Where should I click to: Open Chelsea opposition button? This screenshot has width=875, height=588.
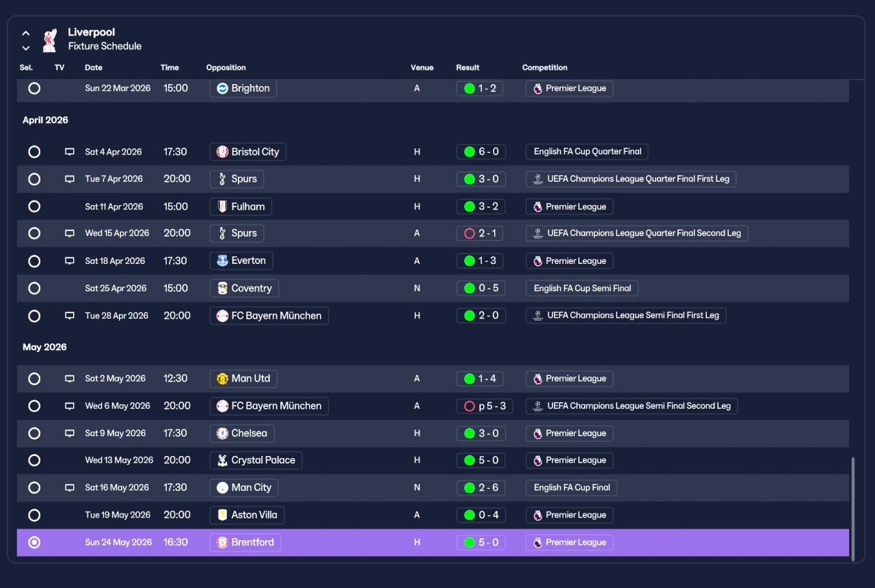pos(242,433)
